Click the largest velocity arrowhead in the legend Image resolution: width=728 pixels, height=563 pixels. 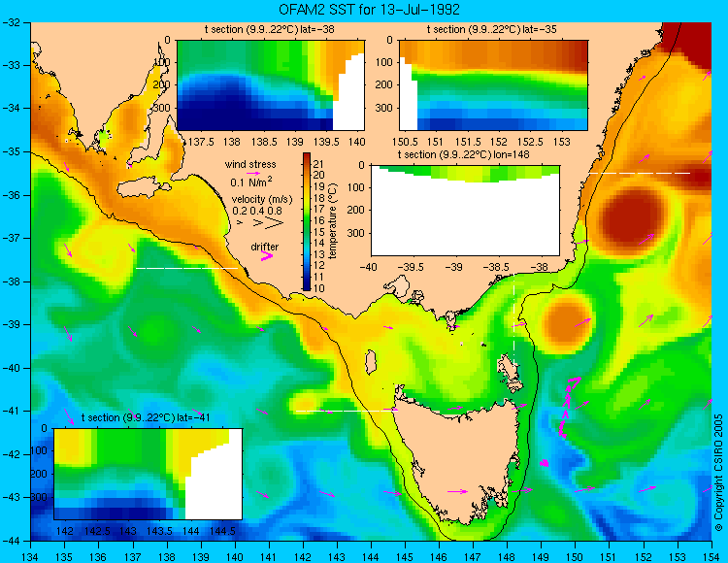coord(275,223)
